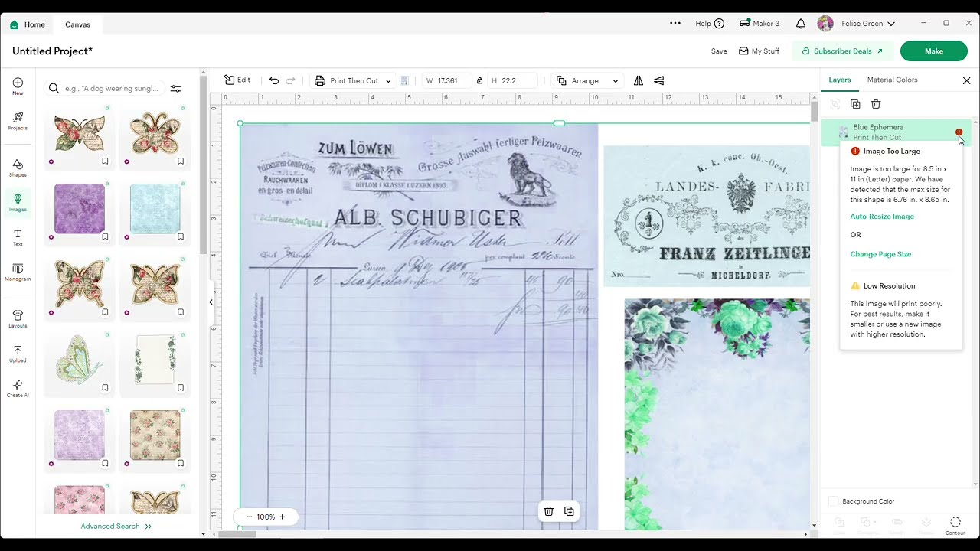This screenshot has height=551, width=980.
Task: Select the Blue Ephemera layer
Action: [896, 132]
